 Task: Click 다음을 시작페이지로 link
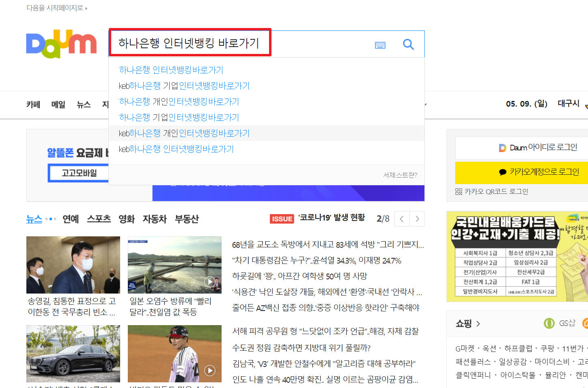click(x=57, y=8)
